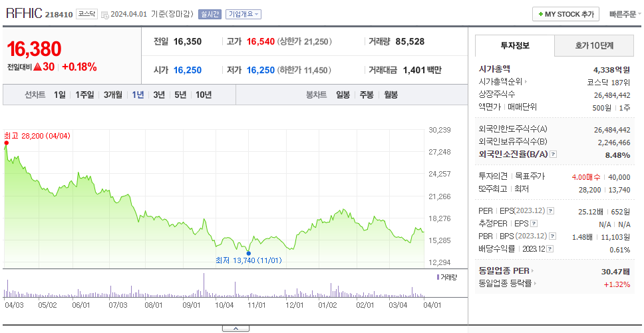Show 일봉 candlestick chart
Viewport: 644px width, 333px height.
click(x=343, y=95)
